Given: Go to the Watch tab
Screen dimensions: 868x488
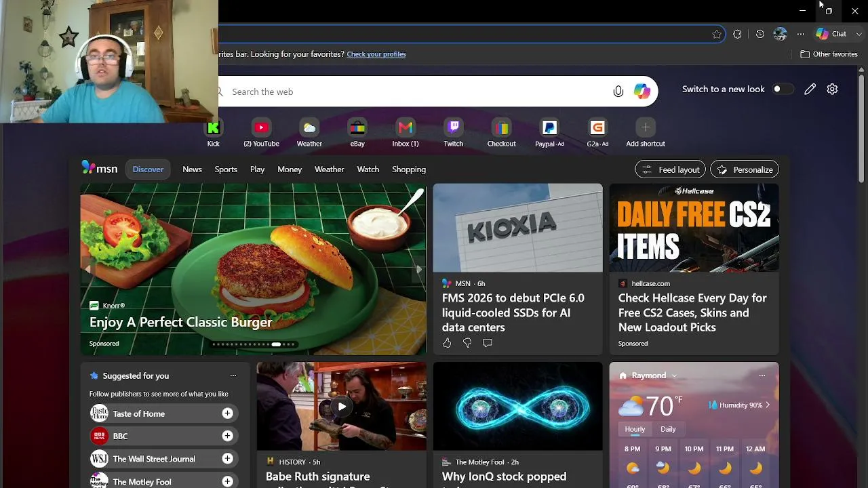Looking at the screenshot, I should click(368, 169).
